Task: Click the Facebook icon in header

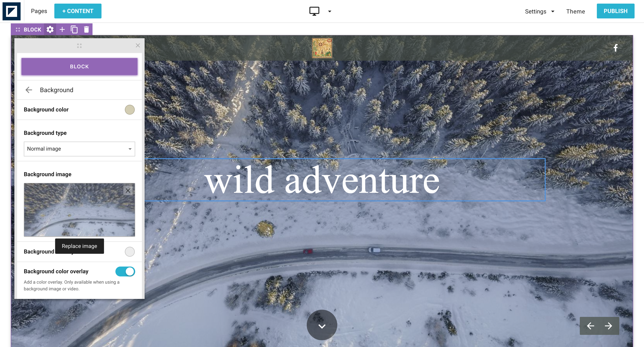Action: [x=615, y=48]
